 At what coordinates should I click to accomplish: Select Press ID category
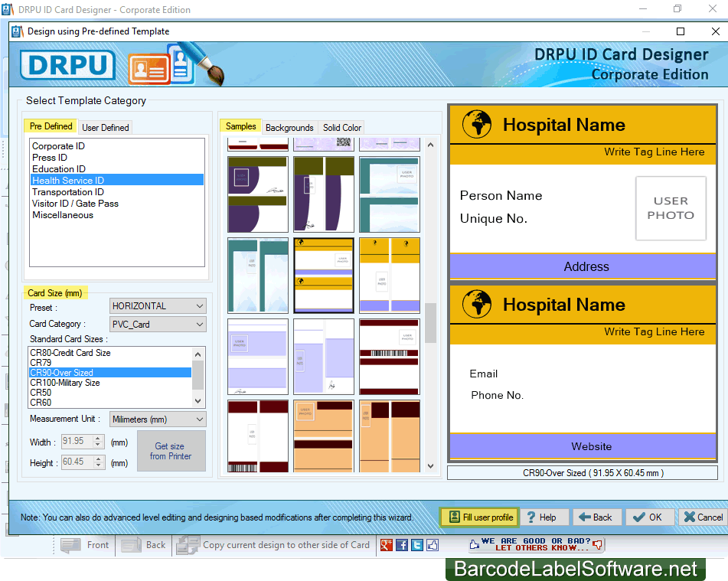[x=117, y=158]
